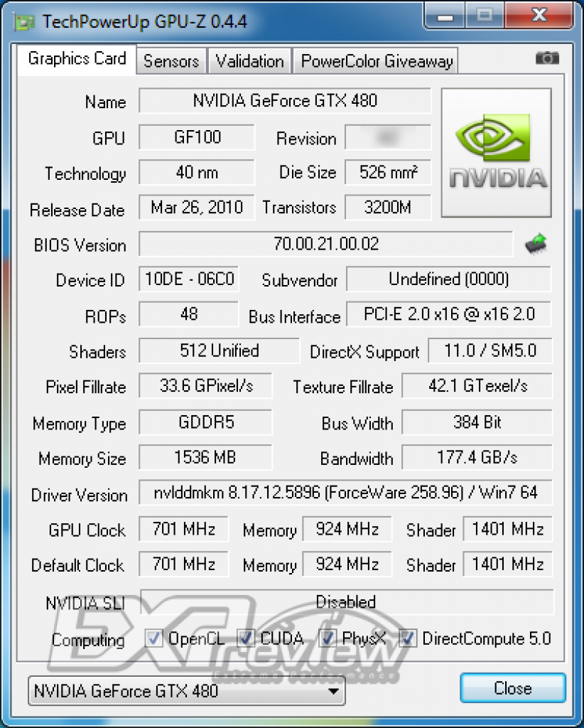Viewport: 584px width, 728px height.
Task: Click the 'Driver Version' label text
Action: (x=79, y=496)
